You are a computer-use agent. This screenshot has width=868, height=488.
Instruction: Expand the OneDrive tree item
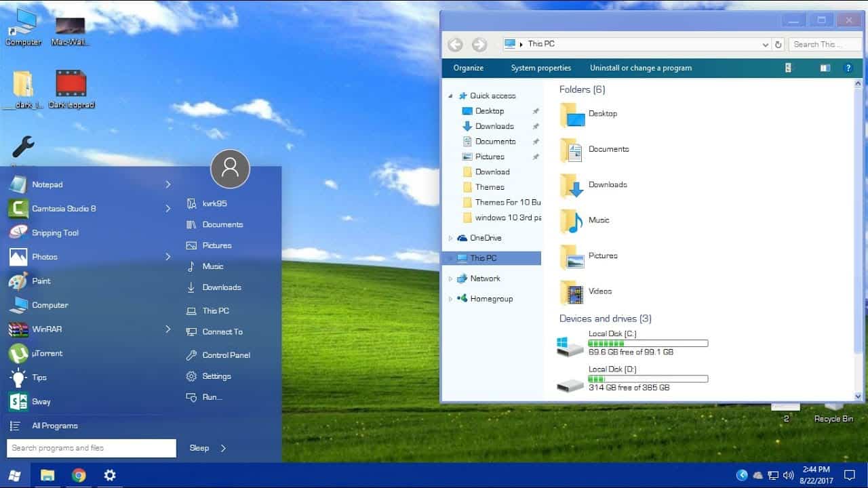[x=450, y=238]
